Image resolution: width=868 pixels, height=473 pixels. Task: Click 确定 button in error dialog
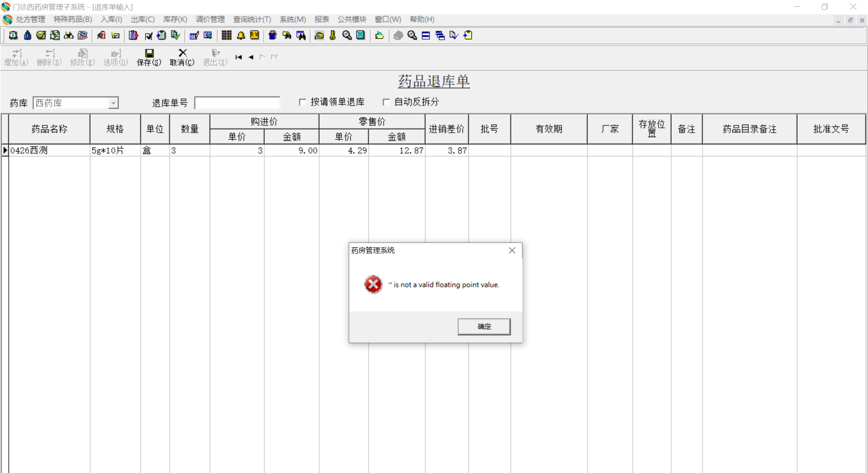(484, 327)
